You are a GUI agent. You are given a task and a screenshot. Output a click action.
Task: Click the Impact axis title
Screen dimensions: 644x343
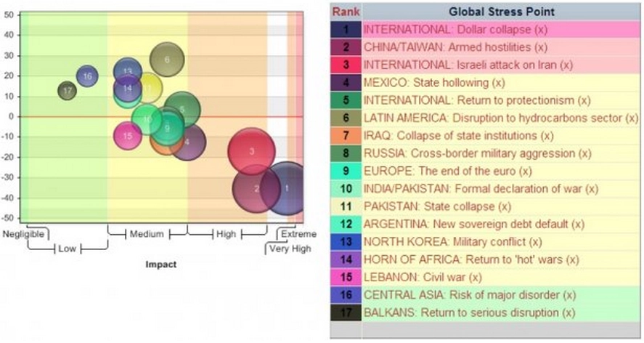(x=161, y=265)
